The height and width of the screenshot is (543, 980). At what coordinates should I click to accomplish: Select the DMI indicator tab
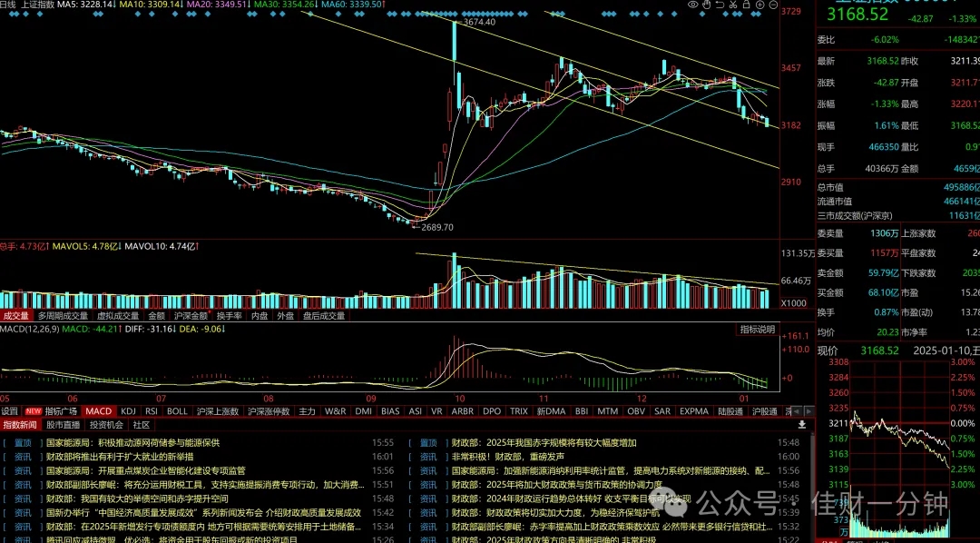tap(363, 411)
